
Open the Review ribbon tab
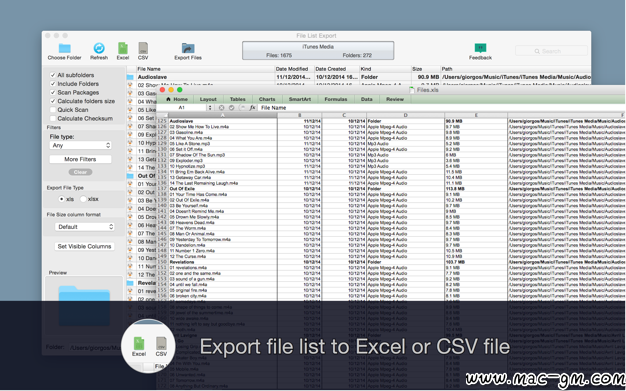[395, 99]
